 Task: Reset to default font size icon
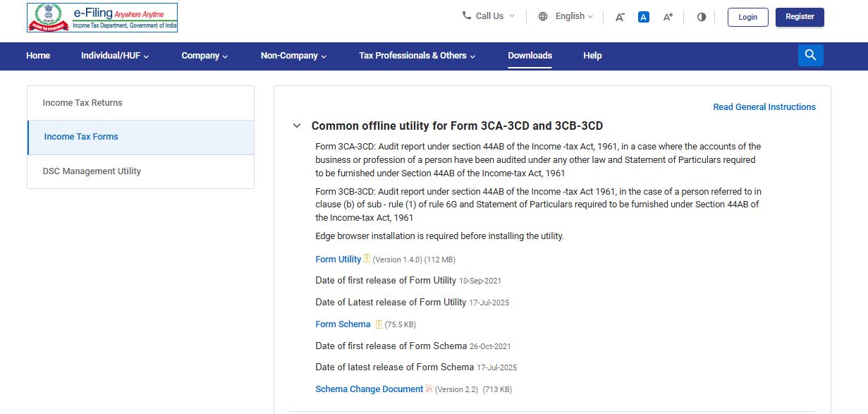[x=643, y=17]
